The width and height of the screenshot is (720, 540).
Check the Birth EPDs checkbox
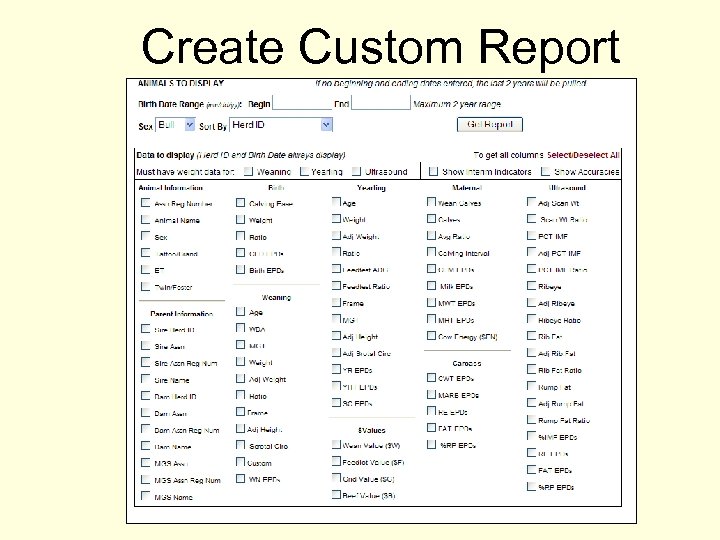[x=240, y=269]
